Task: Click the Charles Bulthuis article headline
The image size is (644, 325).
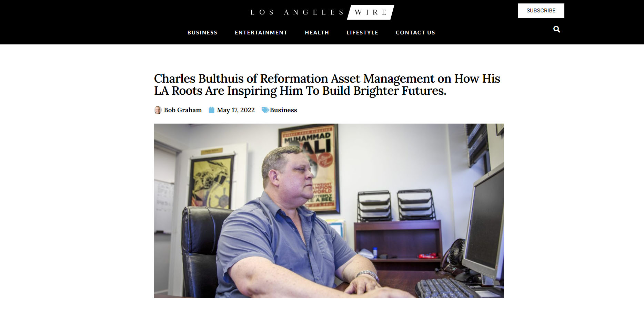Action: tap(327, 85)
